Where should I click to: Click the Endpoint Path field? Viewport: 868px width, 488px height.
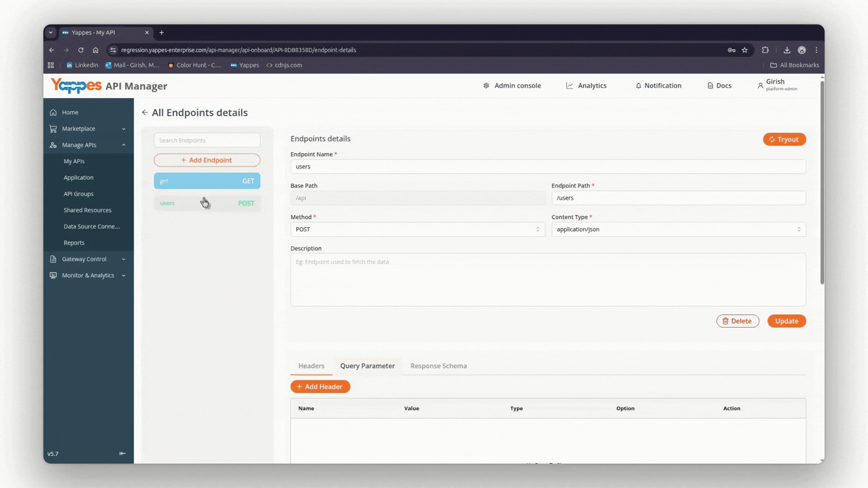679,198
